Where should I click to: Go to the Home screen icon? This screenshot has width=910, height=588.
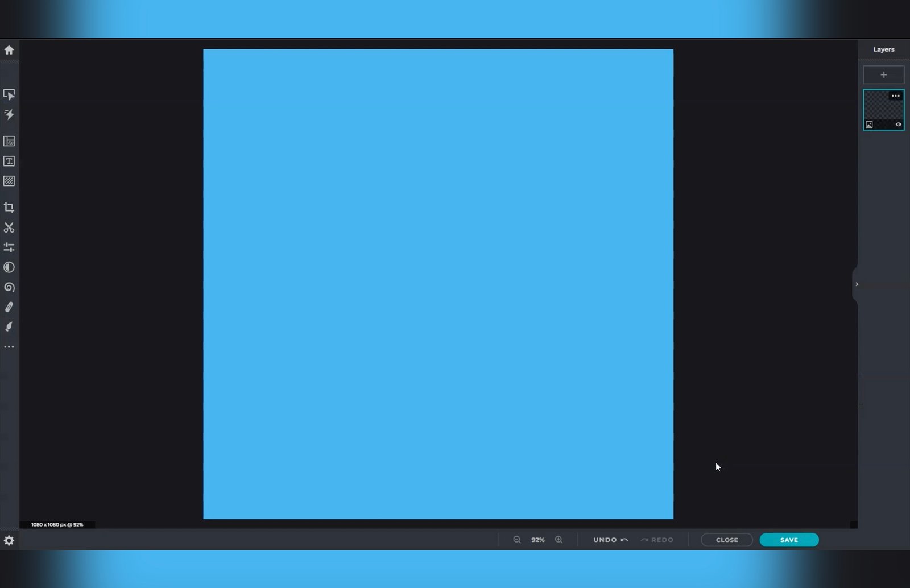tap(9, 50)
